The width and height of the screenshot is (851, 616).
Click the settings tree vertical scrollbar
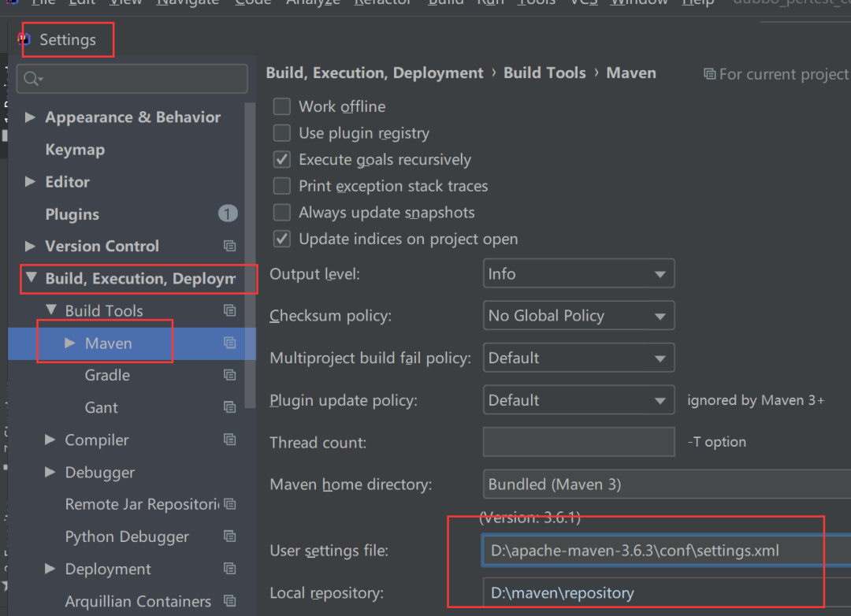click(x=251, y=255)
